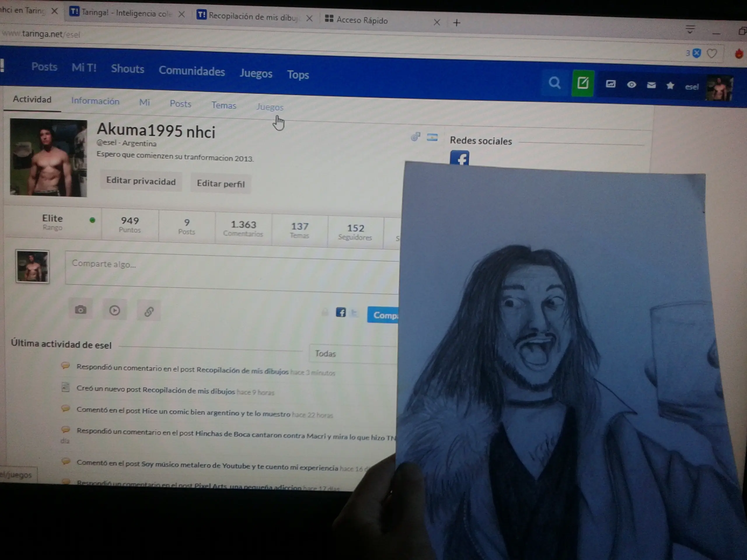Click the search magnifier icon
747x560 pixels.
point(554,82)
